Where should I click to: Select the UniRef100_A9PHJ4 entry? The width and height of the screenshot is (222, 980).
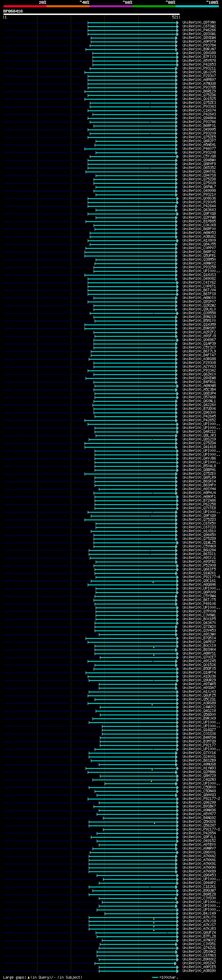pyautogui.click(x=199, y=493)
